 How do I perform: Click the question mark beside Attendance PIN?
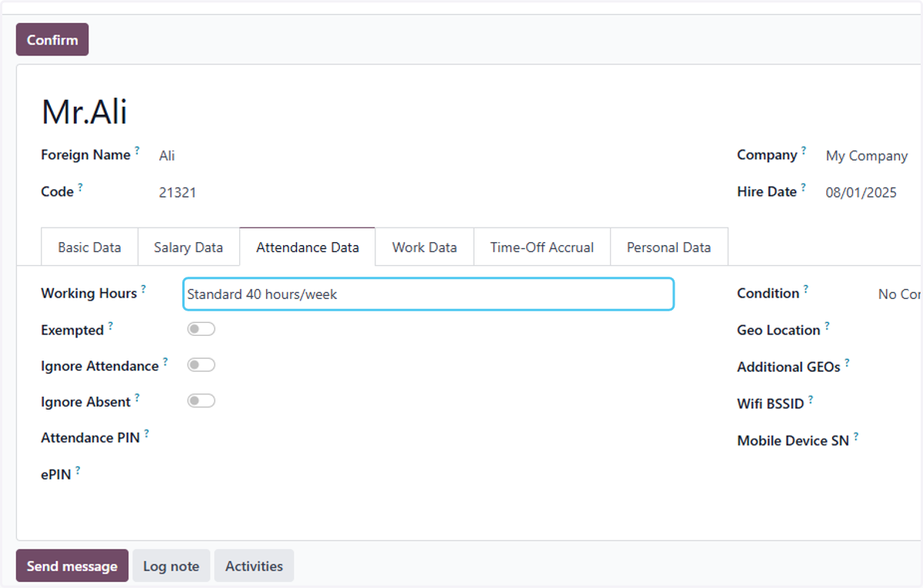click(146, 434)
